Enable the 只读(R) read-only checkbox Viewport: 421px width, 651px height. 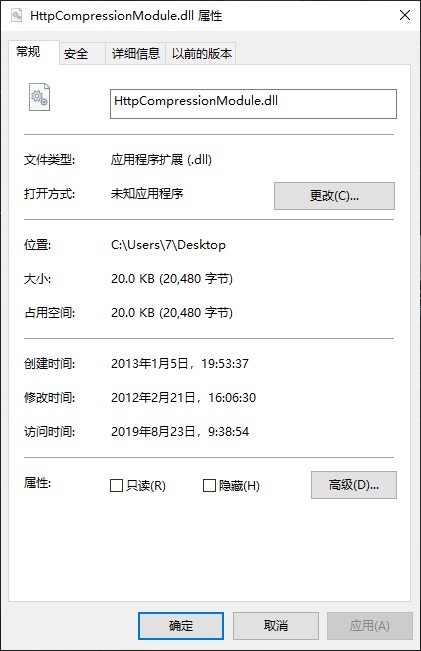[x=116, y=485]
